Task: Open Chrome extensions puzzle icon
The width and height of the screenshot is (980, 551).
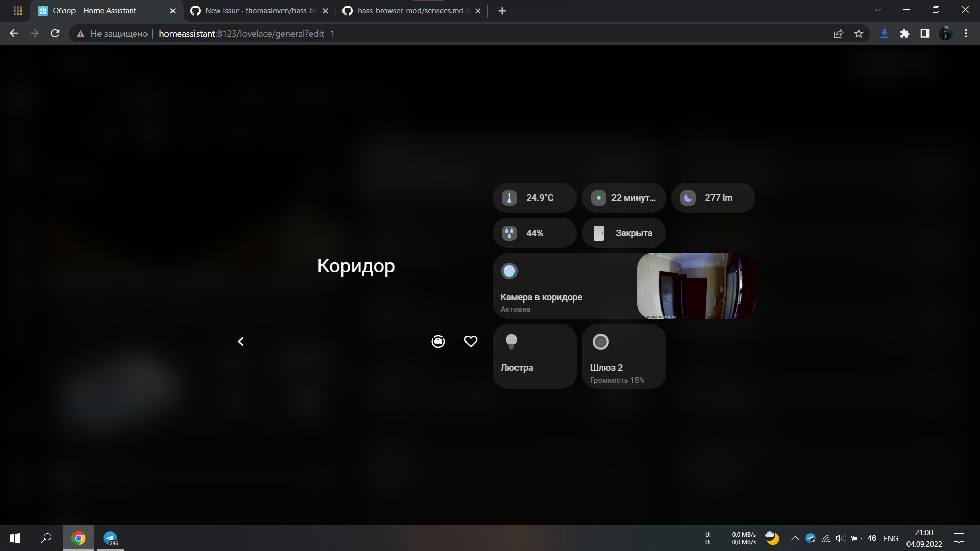Action: coord(904,34)
